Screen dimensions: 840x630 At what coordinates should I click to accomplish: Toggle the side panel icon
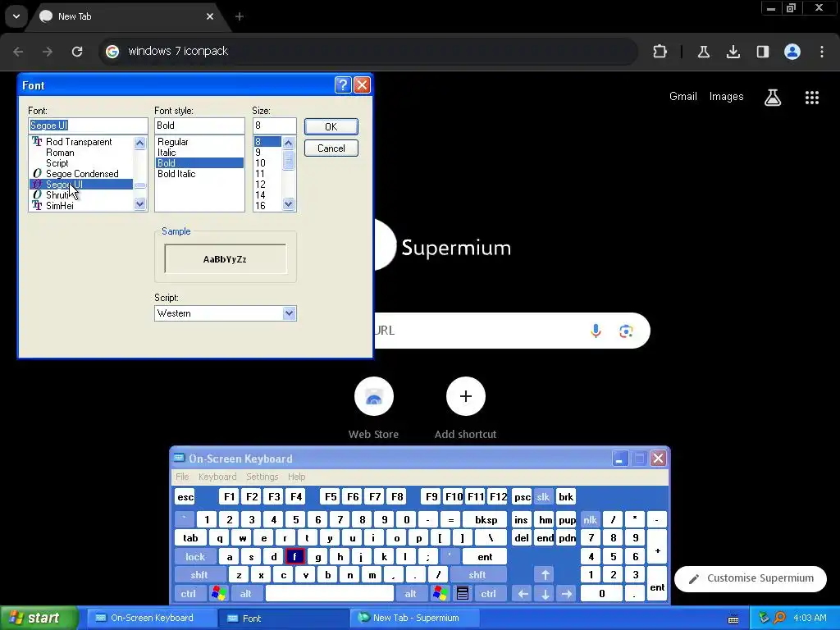click(x=763, y=52)
